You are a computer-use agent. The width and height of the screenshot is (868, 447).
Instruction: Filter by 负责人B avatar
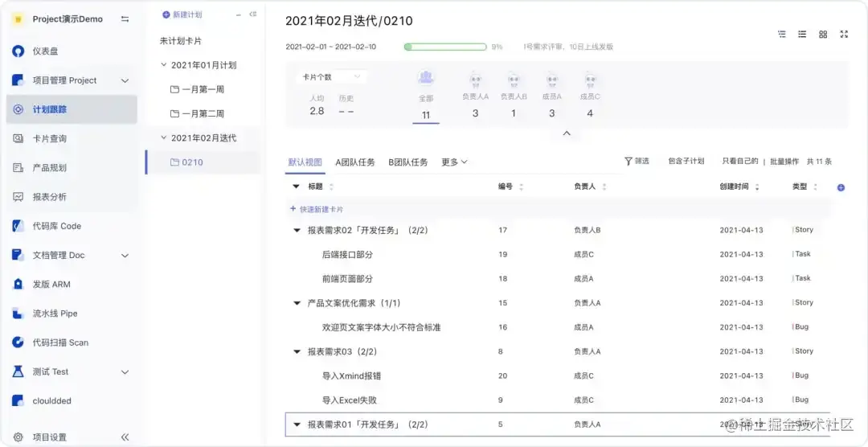point(514,80)
